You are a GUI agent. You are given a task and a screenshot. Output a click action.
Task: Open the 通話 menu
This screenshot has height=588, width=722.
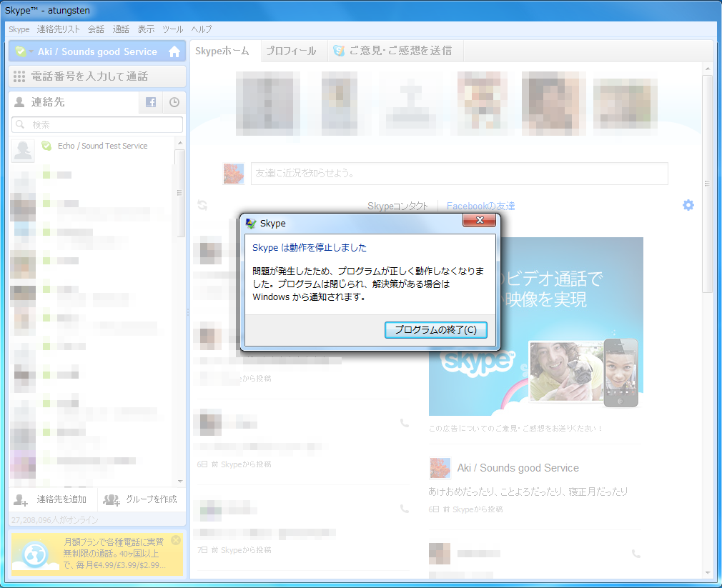click(121, 29)
